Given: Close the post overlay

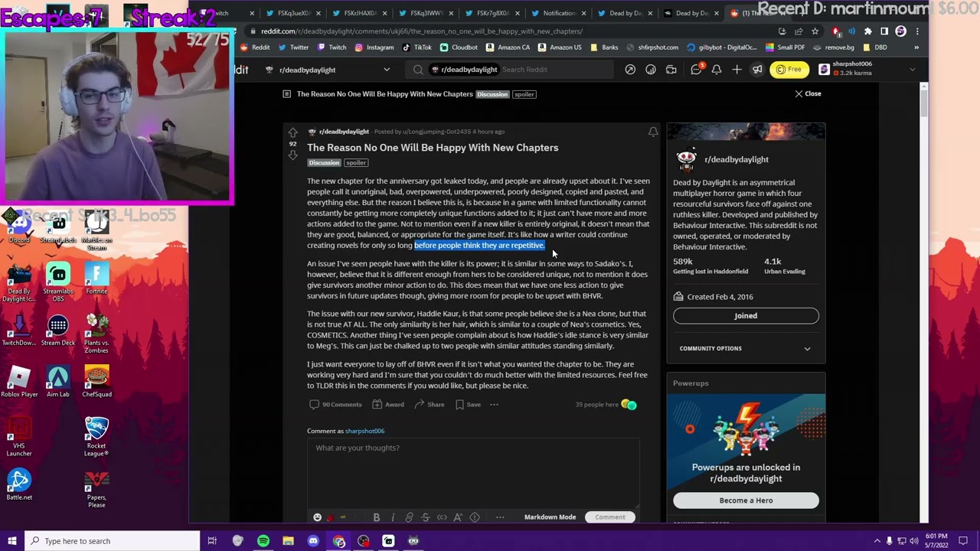Looking at the screenshot, I should (808, 94).
